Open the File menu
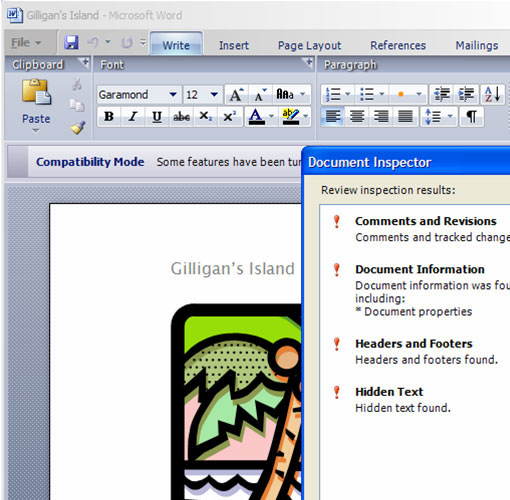510x500 pixels. pyautogui.click(x=26, y=43)
